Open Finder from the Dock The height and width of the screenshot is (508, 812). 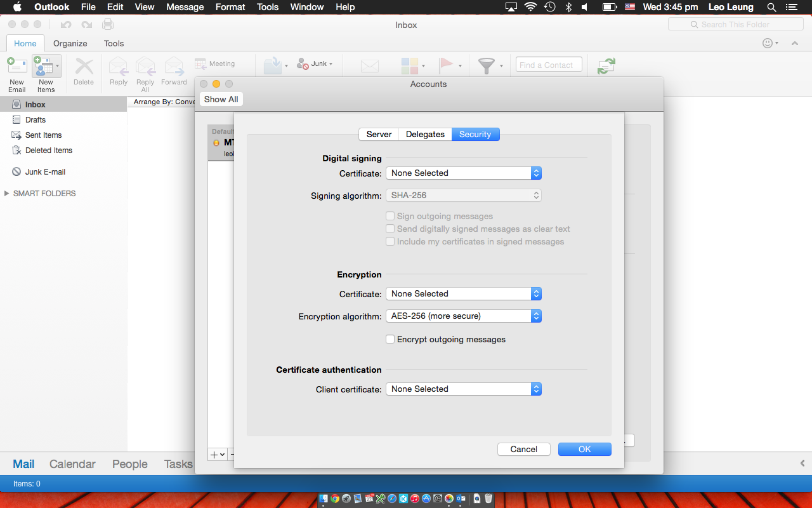tap(324, 499)
